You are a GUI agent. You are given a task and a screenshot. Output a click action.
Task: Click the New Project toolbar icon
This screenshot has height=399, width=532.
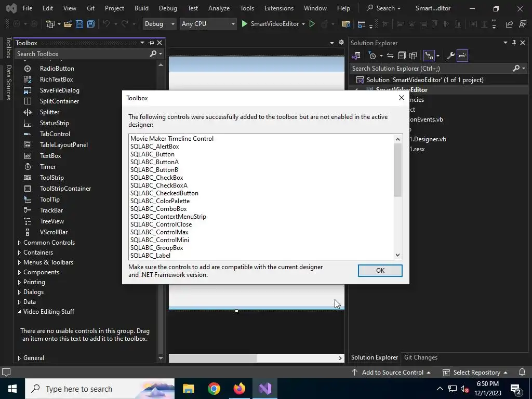50,24
